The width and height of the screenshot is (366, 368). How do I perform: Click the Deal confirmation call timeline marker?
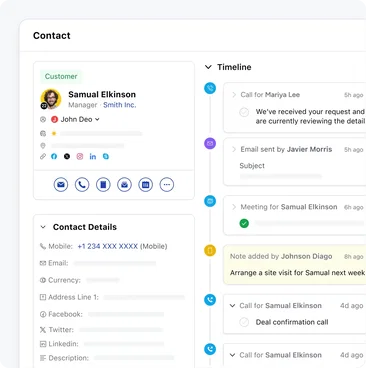210,300
